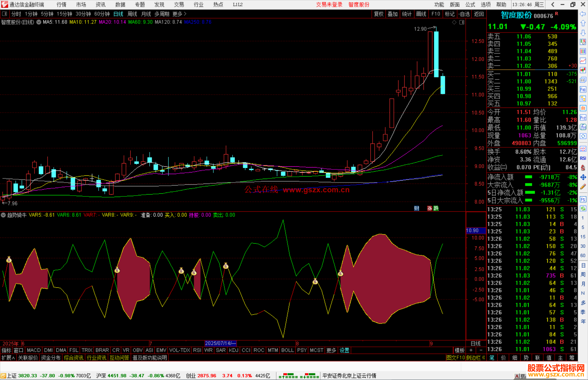588x380 pixels.
Task: Open the red line chart icon
Action: click(x=583, y=61)
